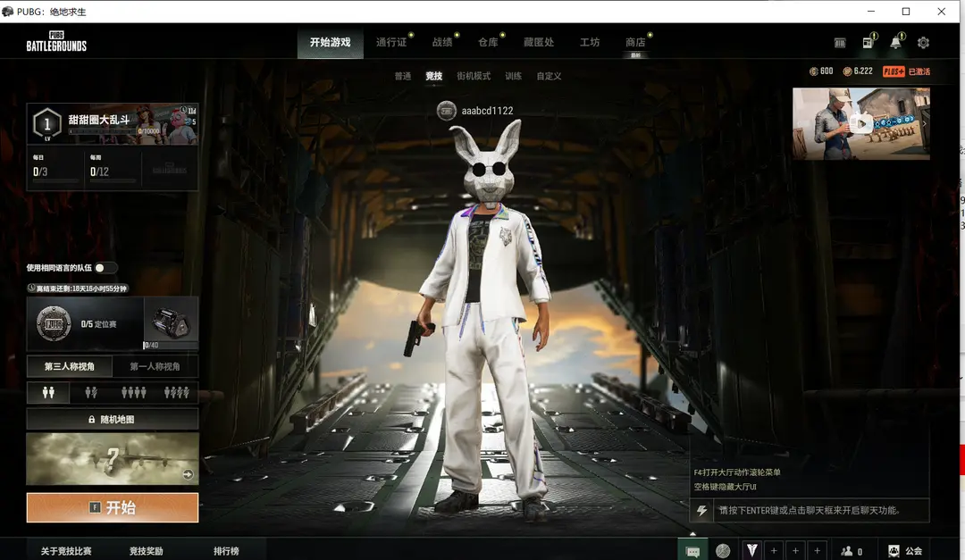Click the radar icon in bottom bar
The height and width of the screenshot is (560, 965).
(x=723, y=551)
